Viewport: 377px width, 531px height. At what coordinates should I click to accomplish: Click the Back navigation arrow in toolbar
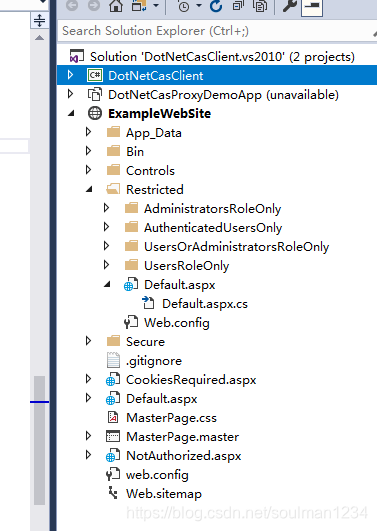coord(72,5)
